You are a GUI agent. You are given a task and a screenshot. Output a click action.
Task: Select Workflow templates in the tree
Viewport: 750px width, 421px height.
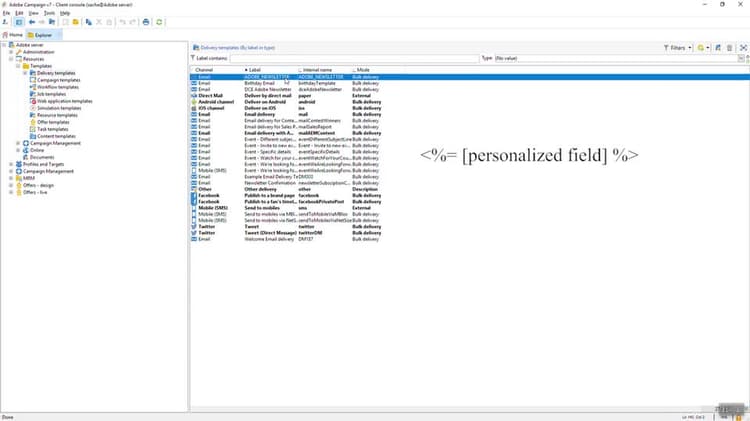[x=58, y=87]
